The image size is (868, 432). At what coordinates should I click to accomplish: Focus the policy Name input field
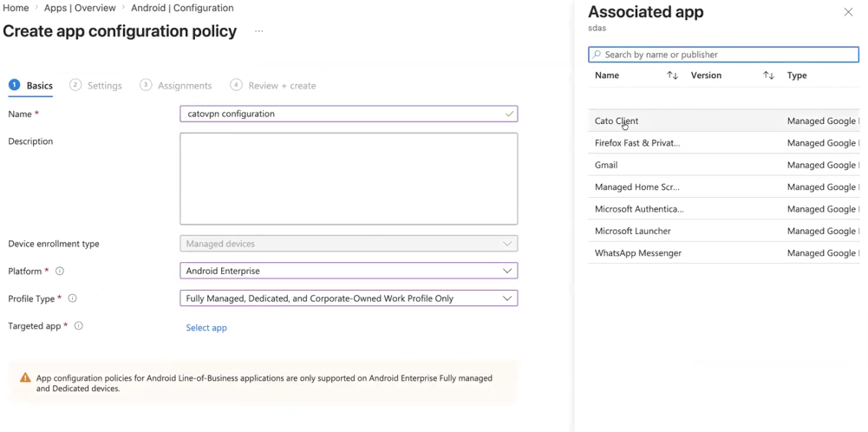[349, 114]
